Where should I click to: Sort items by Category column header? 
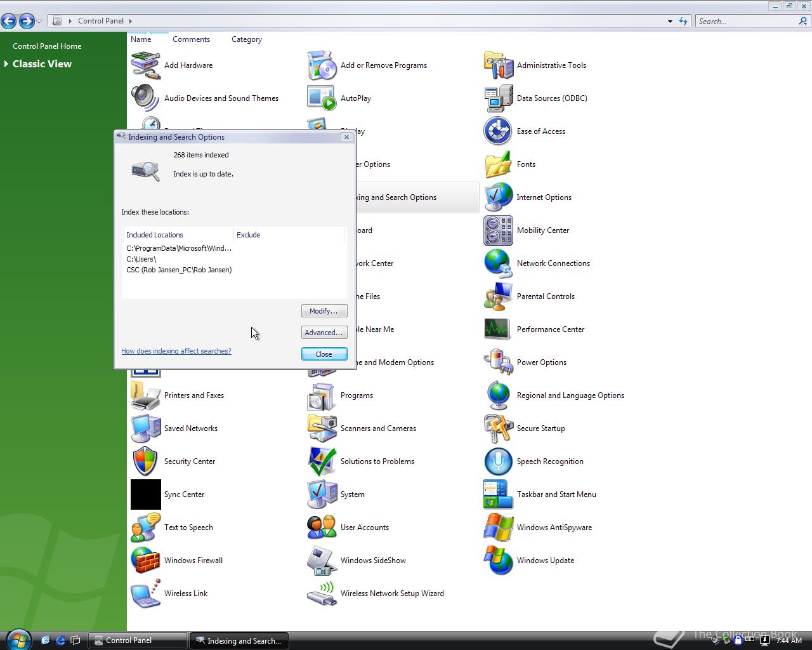point(247,39)
